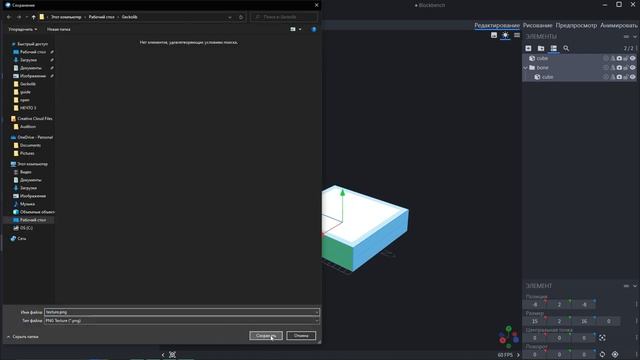Toggle lock on the bone row

[626, 68]
